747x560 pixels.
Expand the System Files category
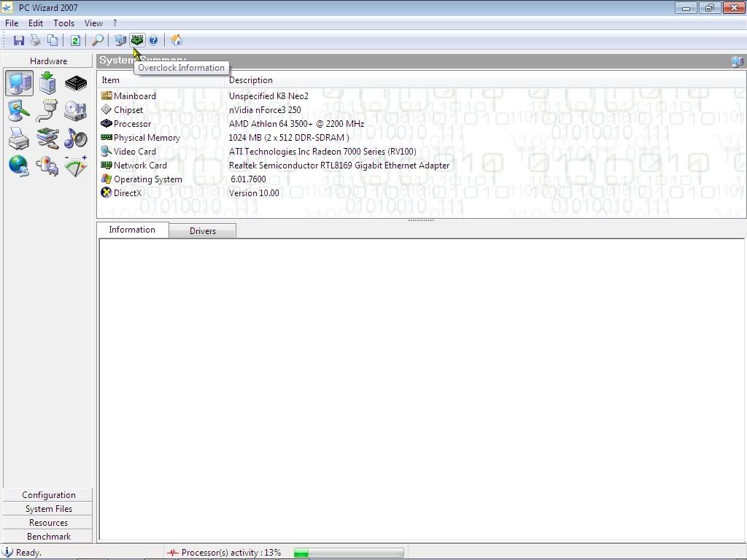(48, 508)
